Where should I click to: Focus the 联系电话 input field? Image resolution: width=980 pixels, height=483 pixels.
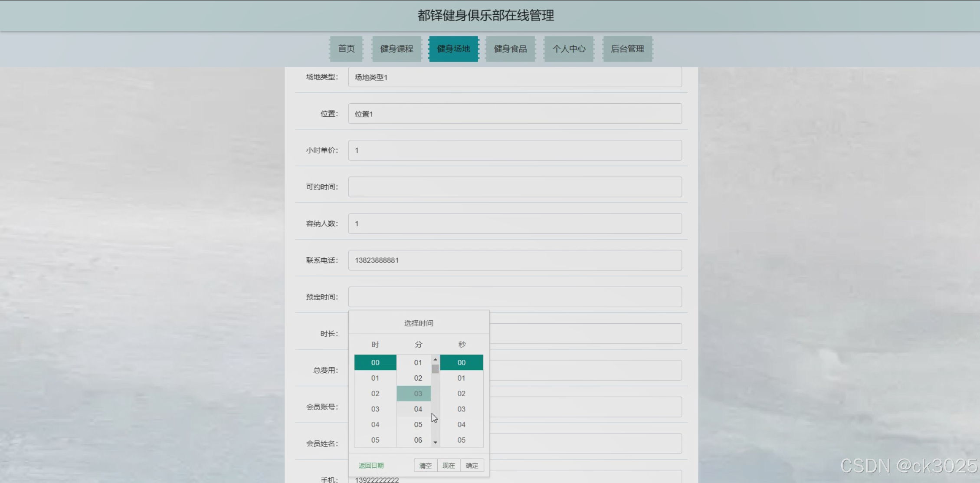pos(515,260)
